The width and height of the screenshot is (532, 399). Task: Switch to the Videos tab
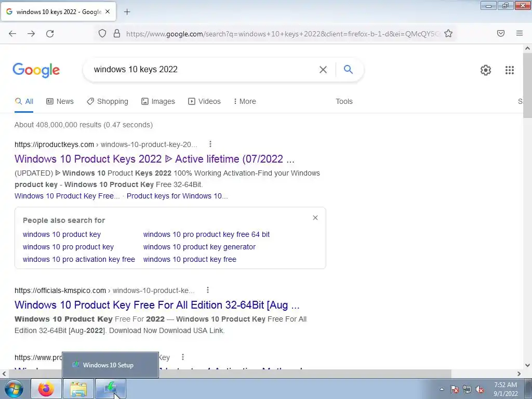pos(204,101)
